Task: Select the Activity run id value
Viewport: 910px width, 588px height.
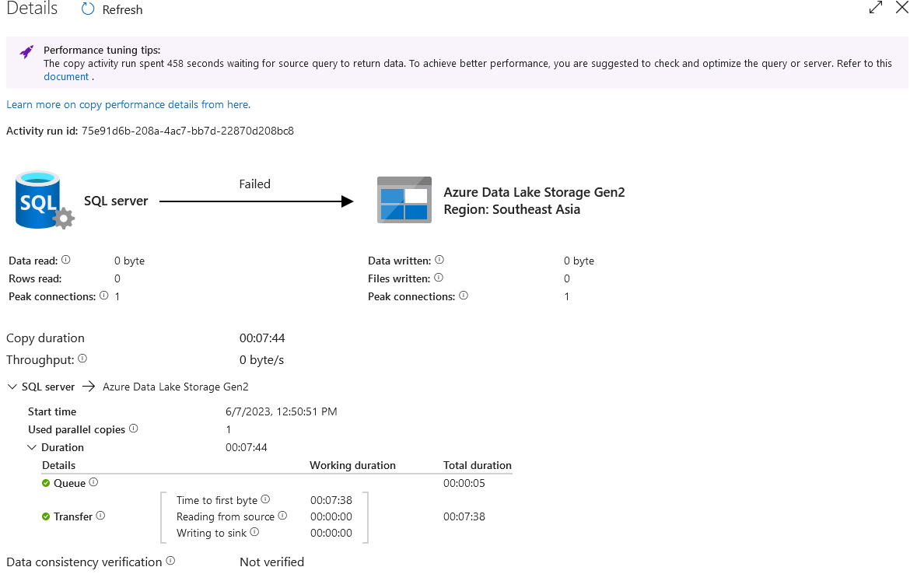Action: [x=187, y=131]
